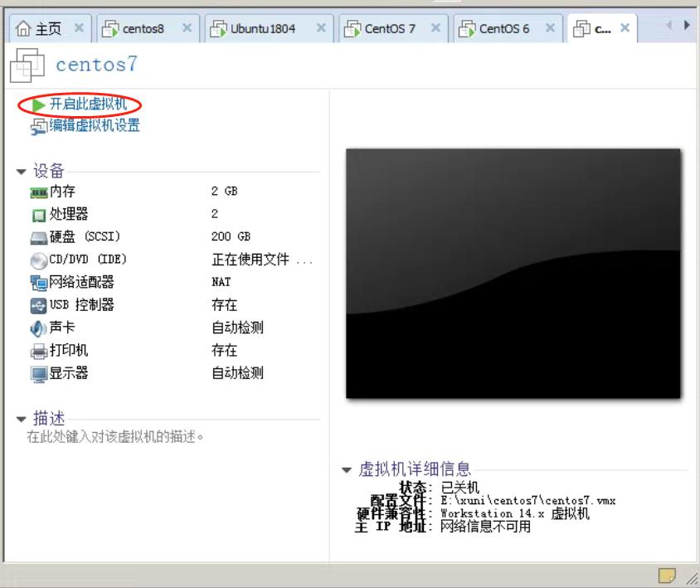Screen dimensions: 700x588
Task: Click the config path E:\xuni\centos7\centos7.vmx
Action: tap(528, 501)
